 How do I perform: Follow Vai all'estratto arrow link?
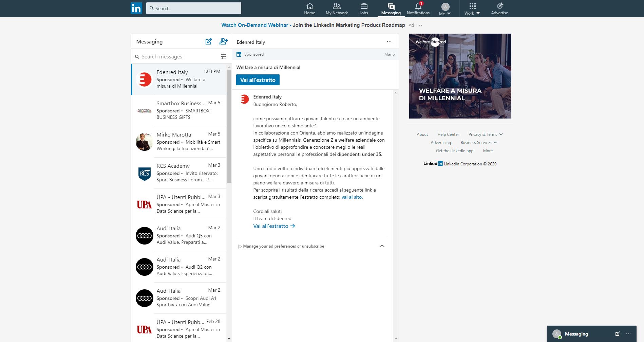pos(274,226)
